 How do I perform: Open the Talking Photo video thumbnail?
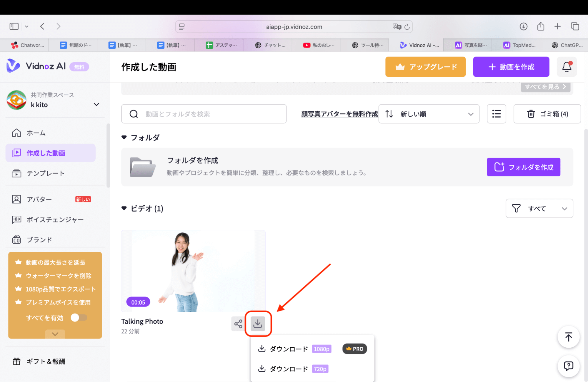tap(193, 270)
